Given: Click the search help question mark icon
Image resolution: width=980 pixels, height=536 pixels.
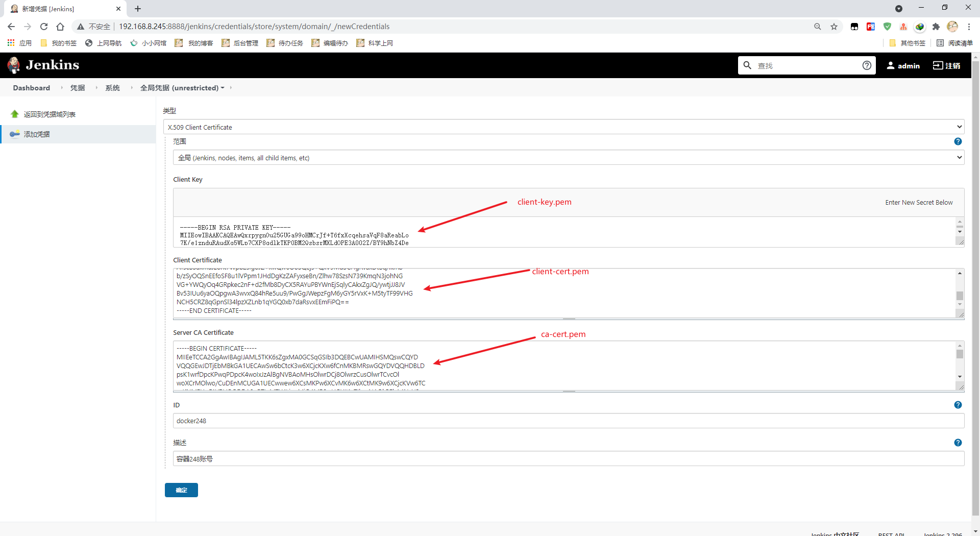Looking at the screenshot, I should click(x=866, y=65).
